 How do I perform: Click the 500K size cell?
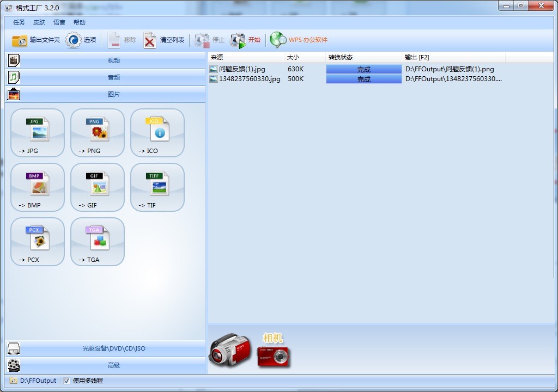coord(296,78)
